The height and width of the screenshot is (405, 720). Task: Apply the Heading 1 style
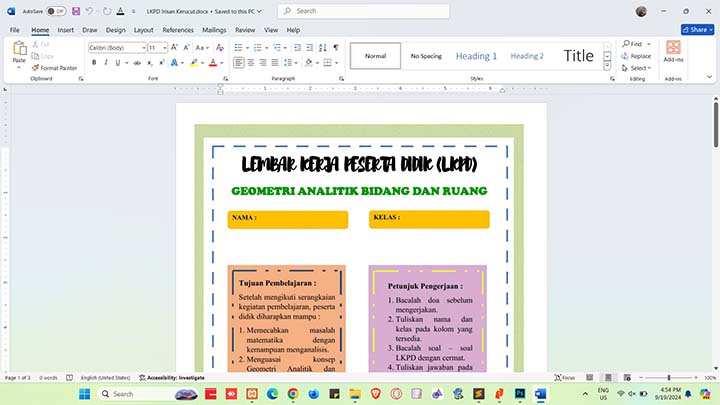click(476, 56)
